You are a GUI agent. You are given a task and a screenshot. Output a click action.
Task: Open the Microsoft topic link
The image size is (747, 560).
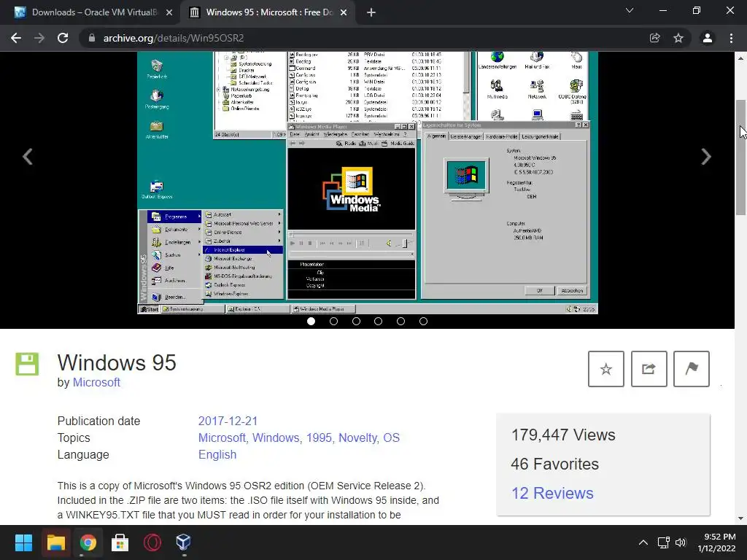point(222,437)
